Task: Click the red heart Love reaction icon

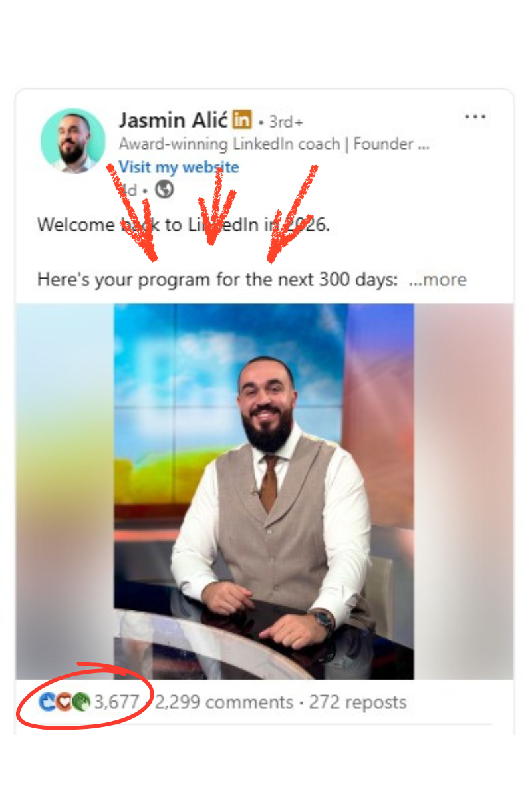Action: pyautogui.click(x=64, y=702)
